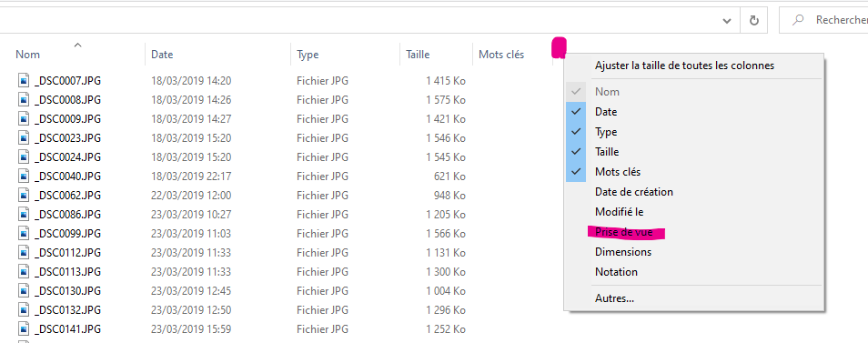868x343 pixels.
Task: Select the _DSC0113.JPG file name
Action: [x=67, y=272]
